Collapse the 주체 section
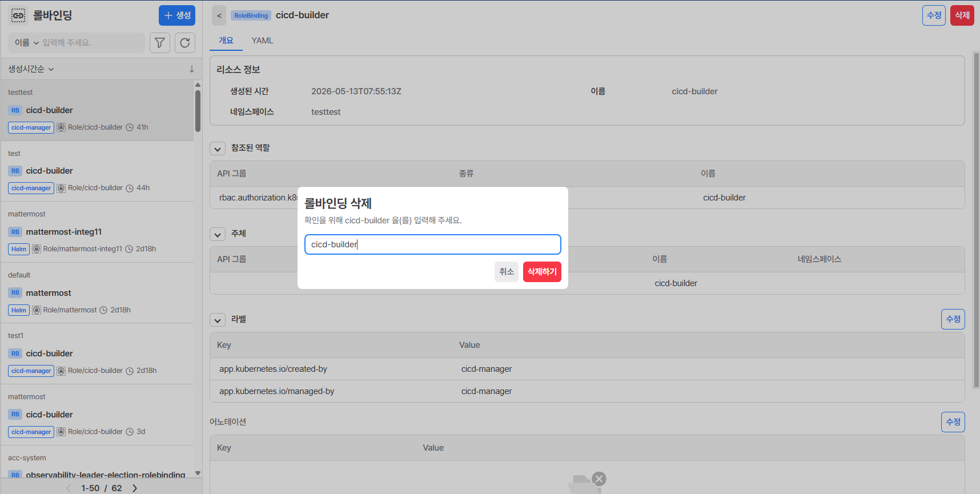 click(218, 234)
